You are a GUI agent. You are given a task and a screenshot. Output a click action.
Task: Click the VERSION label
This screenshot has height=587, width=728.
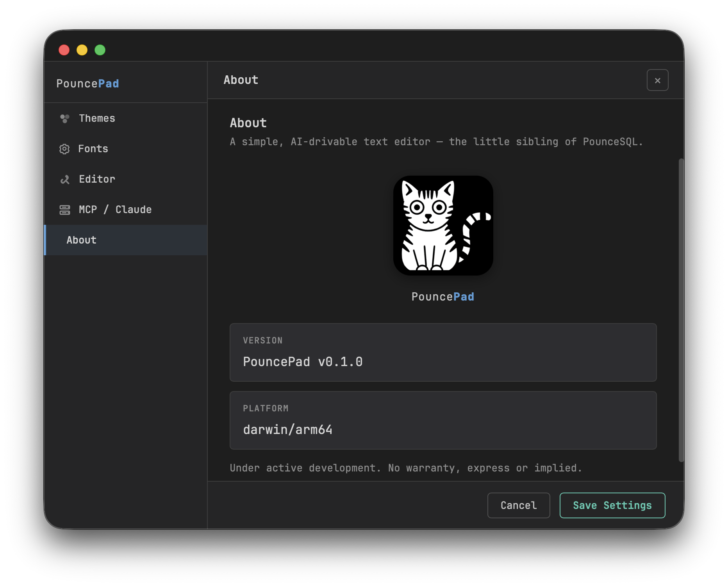[262, 341]
